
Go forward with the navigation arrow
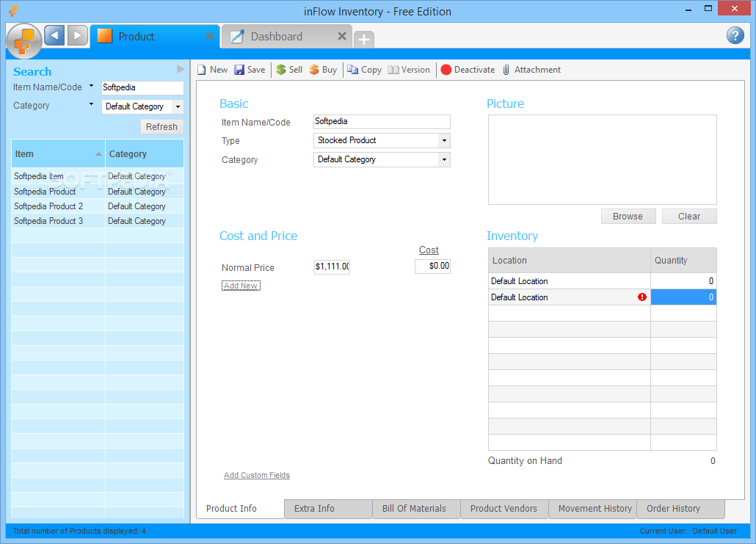(x=78, y=35)
